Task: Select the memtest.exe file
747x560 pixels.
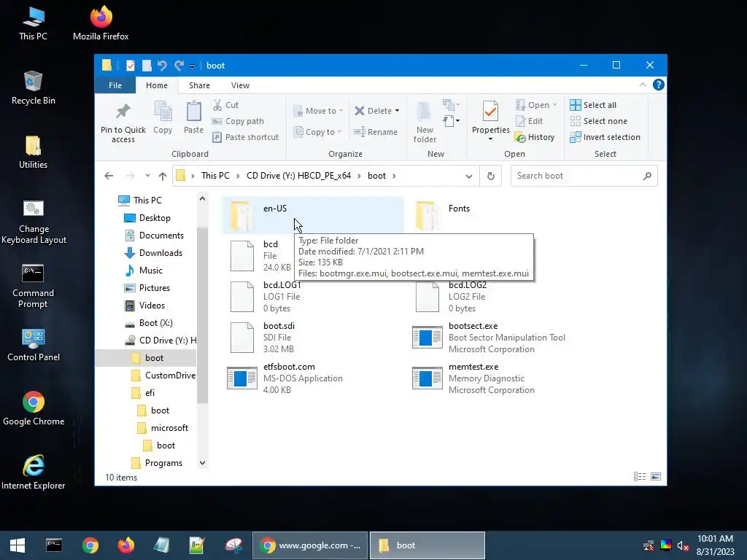Action: click(473, 378)
